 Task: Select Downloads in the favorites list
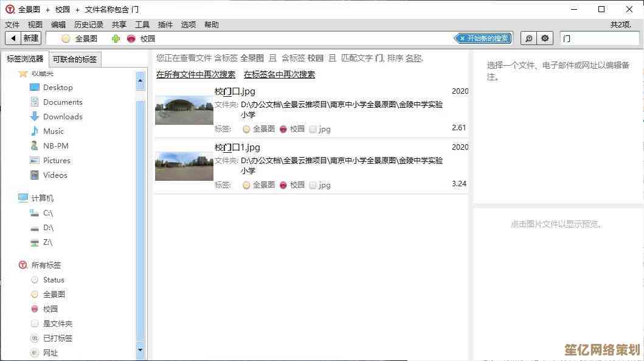63,117
